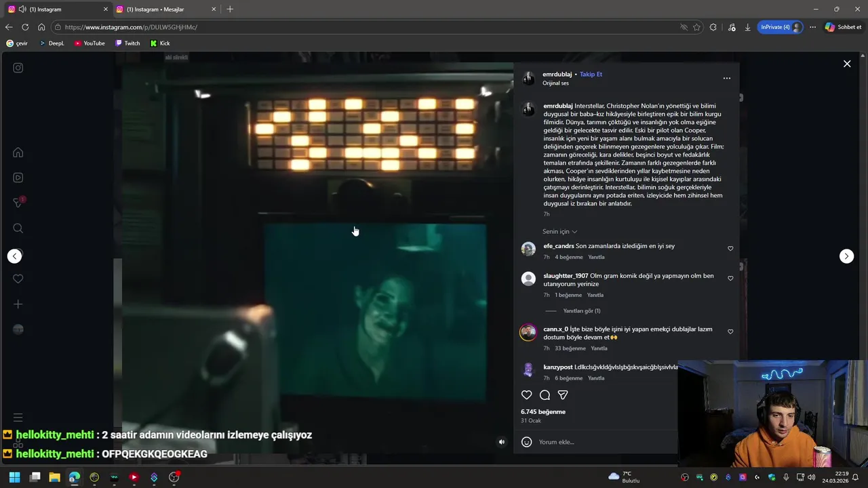Open post options three-dot menu
Screen dimensions: 868x488
[727, 79]
